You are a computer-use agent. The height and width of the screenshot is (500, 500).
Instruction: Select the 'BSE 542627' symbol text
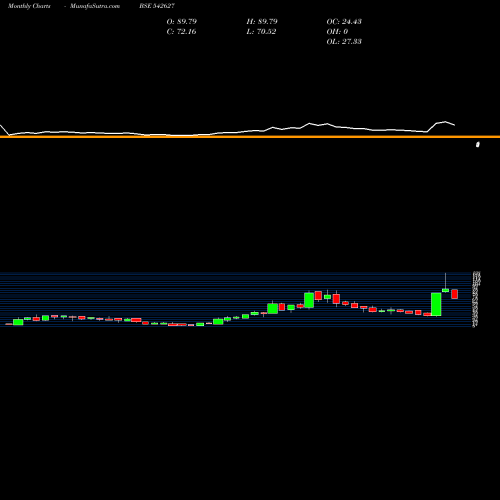click(157, 6)
